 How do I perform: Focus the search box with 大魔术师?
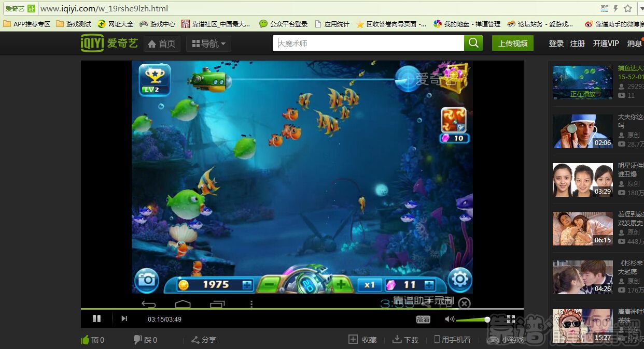pos(368,43)
